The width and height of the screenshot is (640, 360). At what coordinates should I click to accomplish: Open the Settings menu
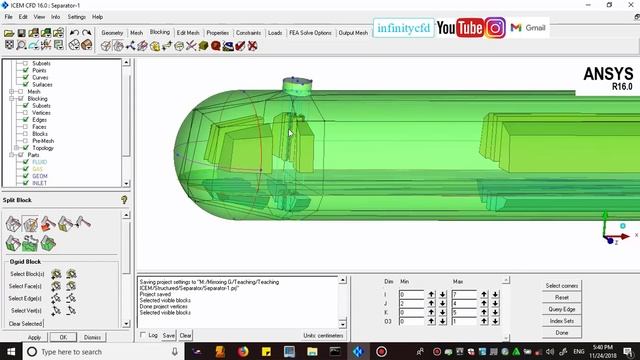[76, 17]
